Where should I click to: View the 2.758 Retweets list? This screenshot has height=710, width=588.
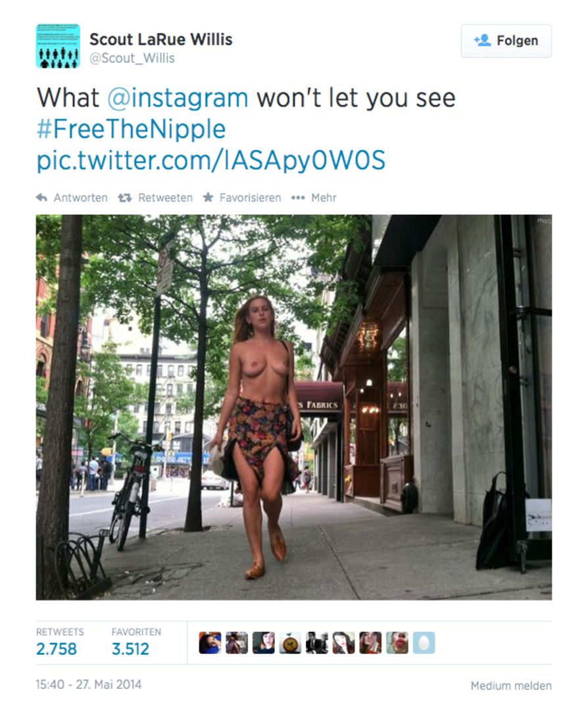coord(57,649)
